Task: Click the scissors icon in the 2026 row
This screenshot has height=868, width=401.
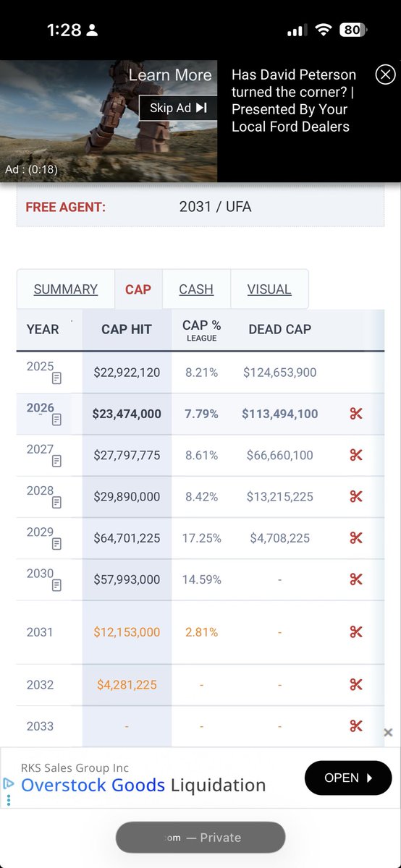Action: (x=355, y=414)
